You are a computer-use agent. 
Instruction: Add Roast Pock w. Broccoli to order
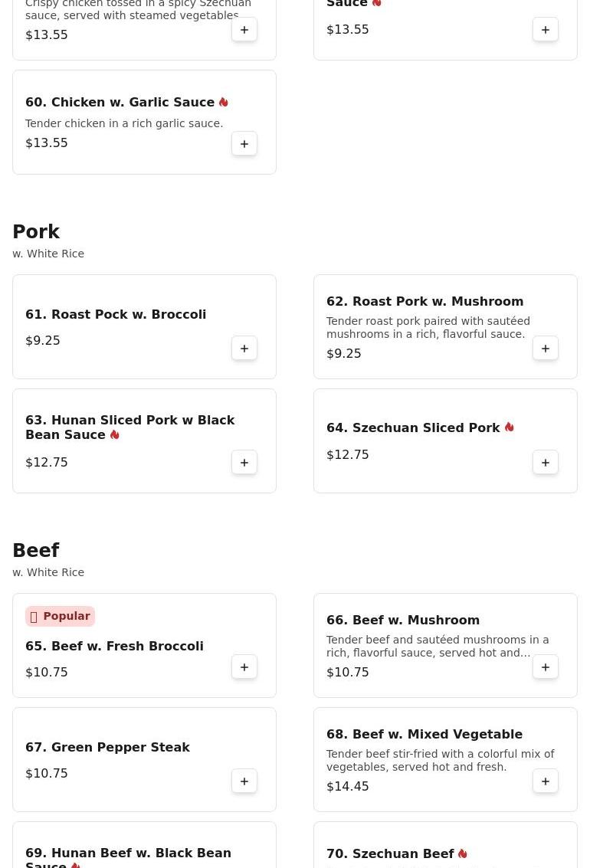pos(244,349)
